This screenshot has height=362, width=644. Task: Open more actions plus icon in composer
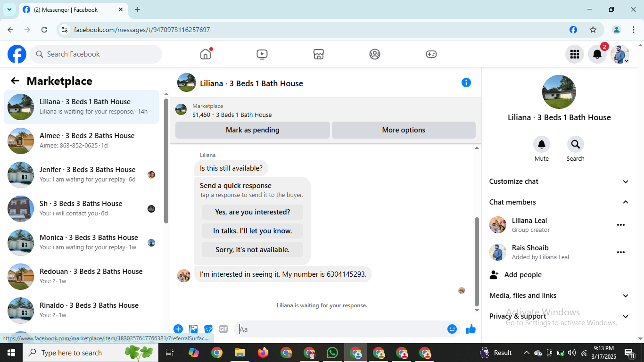click(x=178, y=329)
